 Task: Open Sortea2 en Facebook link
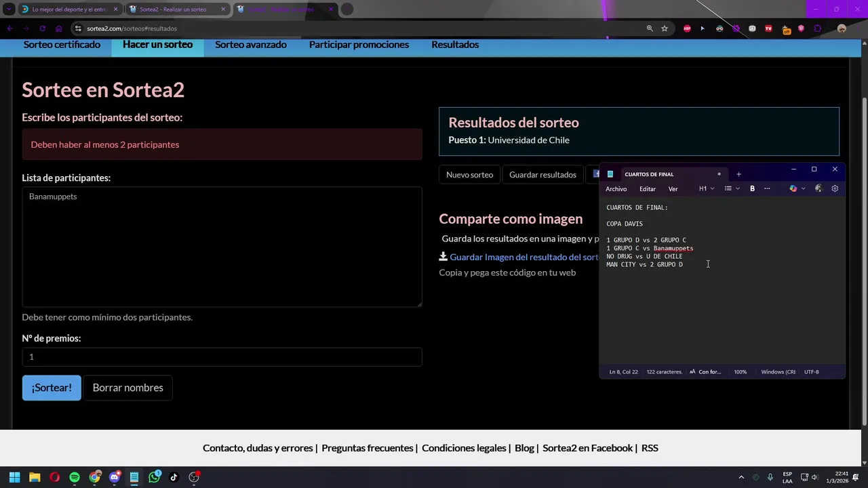(587, 448)
